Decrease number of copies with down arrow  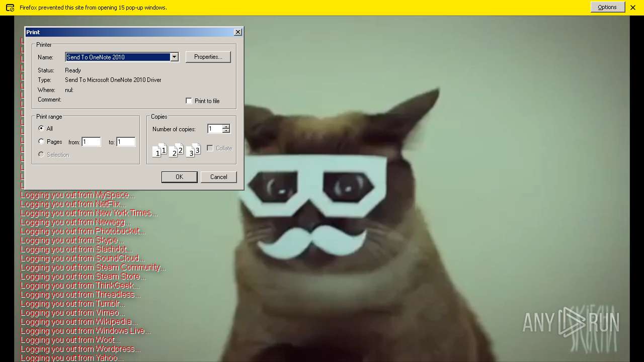[226, 131]
